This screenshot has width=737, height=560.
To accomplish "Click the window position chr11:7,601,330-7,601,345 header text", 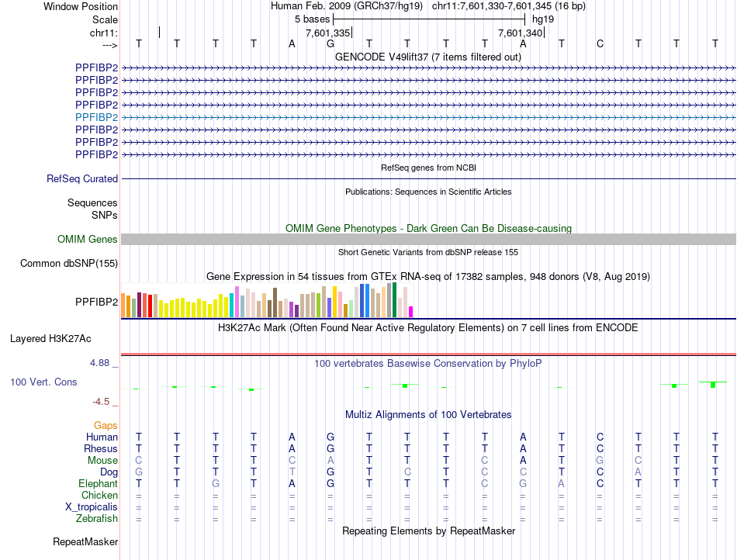I will pos(509,6).
